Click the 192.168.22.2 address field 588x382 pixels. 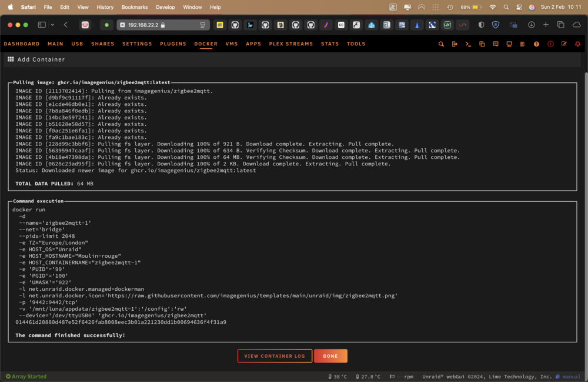[x=163, y=25]
